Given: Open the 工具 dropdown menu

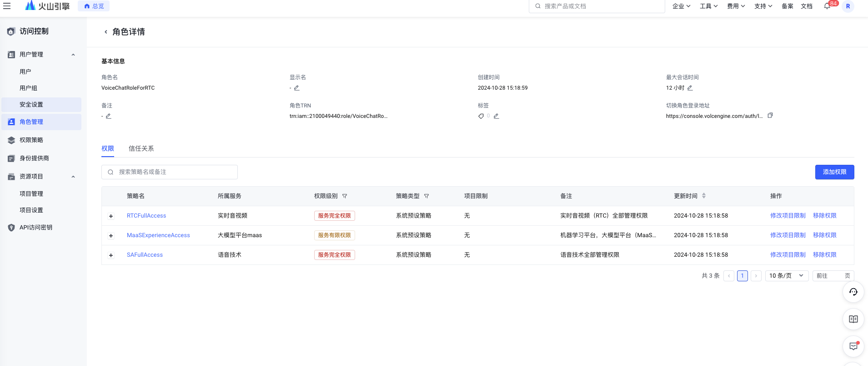Looking at the screenshot, I should point(709,6).
